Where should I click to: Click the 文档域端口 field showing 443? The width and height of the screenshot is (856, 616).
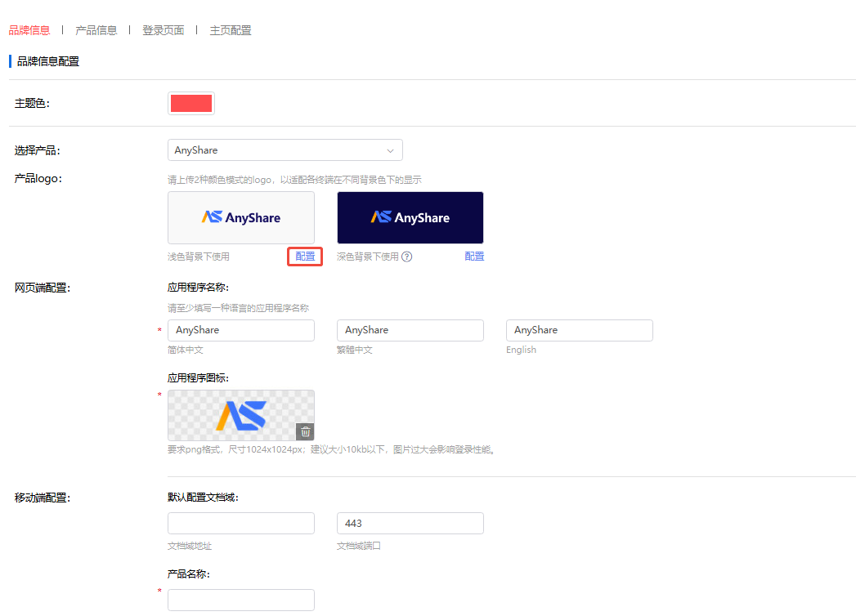pyautogui.click(x=410, y=524)
